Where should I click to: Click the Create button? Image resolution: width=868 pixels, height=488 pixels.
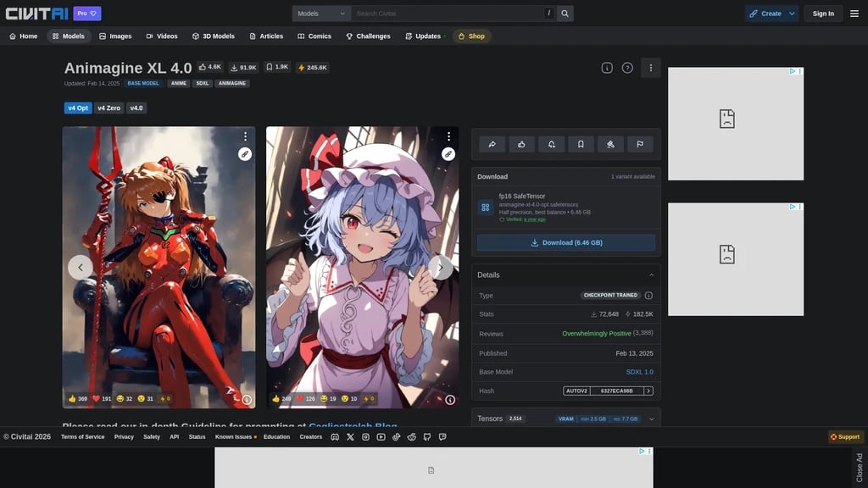(765, 14)
